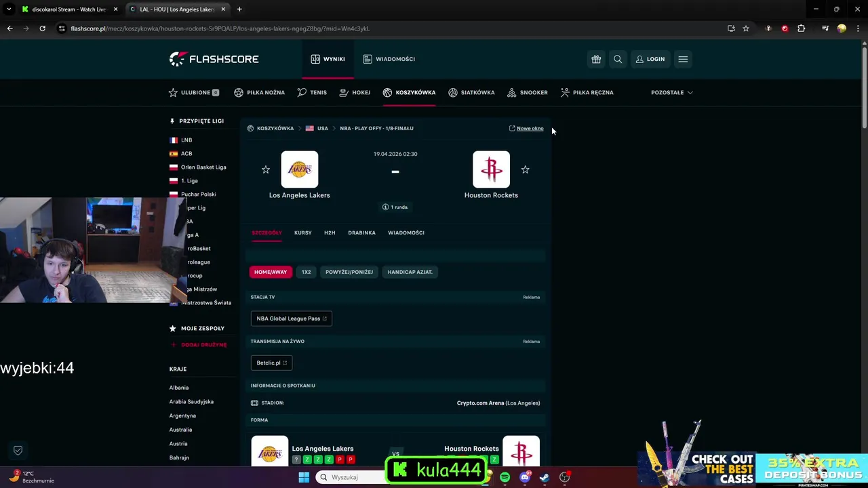Viewport: 868px width, 488px height.
Task: Click Dodaj drużynę link
Action: coord(199,345)
